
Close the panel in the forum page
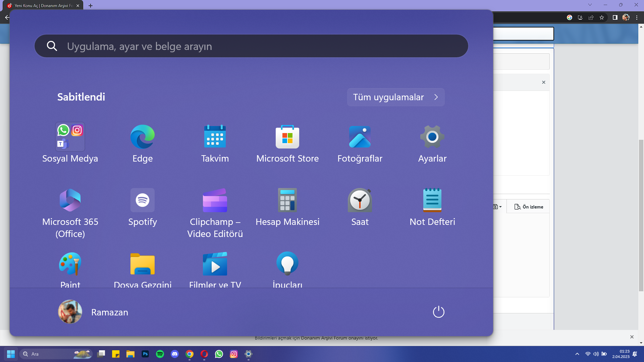pyautogui.click(x=544, y=82)
